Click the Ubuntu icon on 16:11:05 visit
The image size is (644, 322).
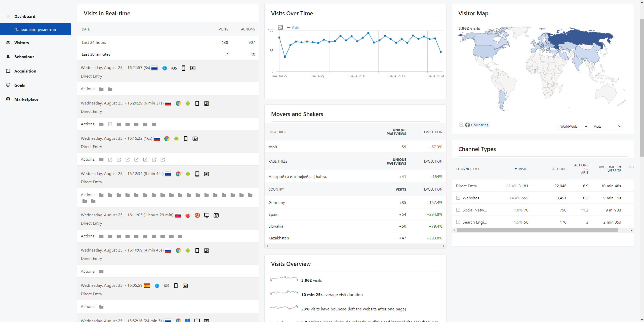click(197, 215)
